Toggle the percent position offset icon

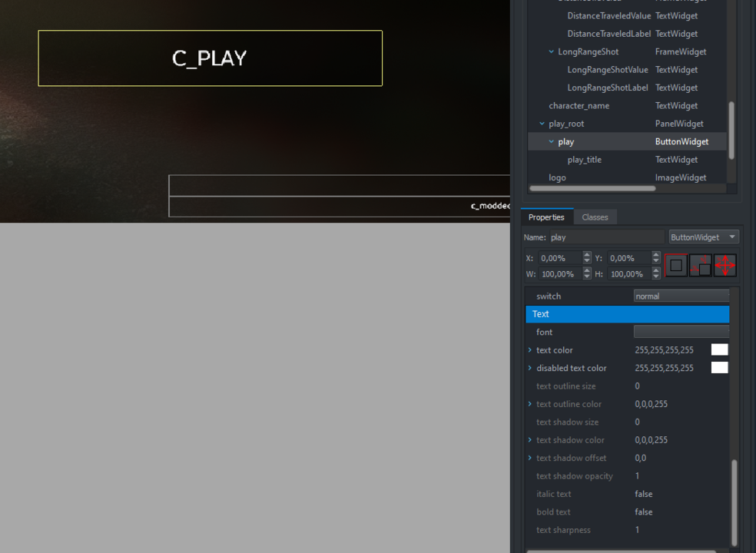(701, 265)
